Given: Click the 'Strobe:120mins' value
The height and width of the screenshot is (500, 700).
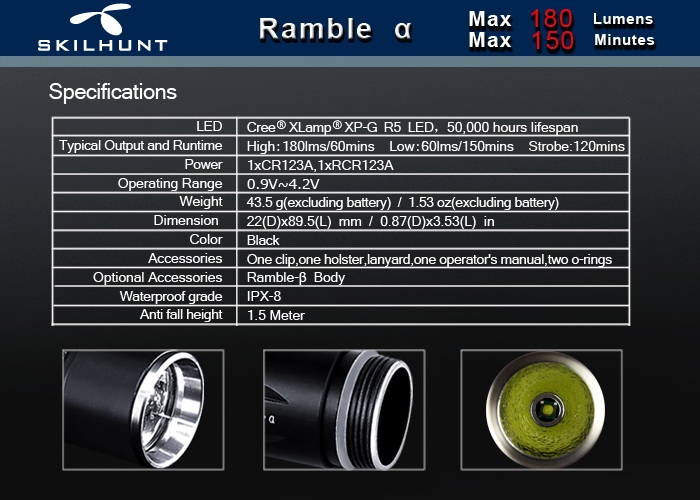Looking at the screenshot, I should coord(576,146).
